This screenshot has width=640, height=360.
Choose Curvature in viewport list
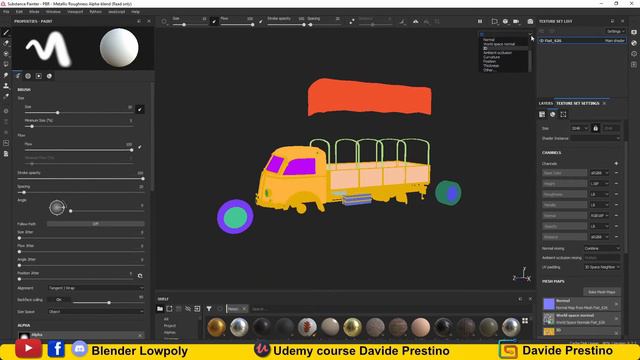pyautogui.click(x=491, y=57)
